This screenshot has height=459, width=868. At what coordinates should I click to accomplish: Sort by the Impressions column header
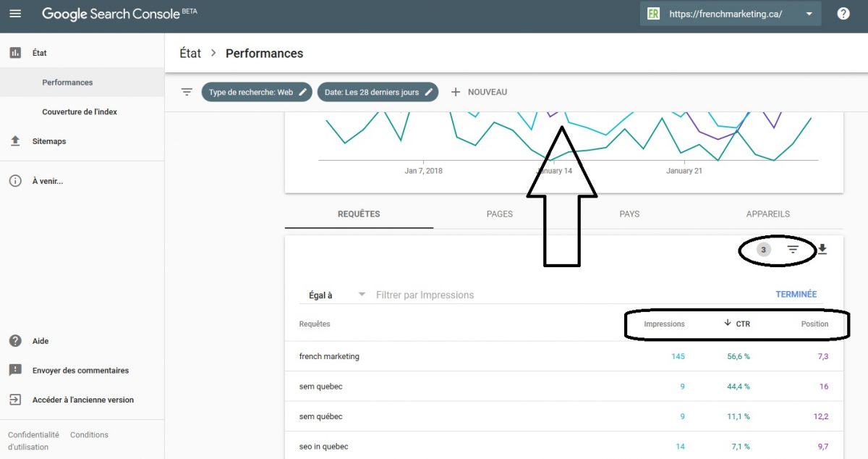[x=664, y=324]
